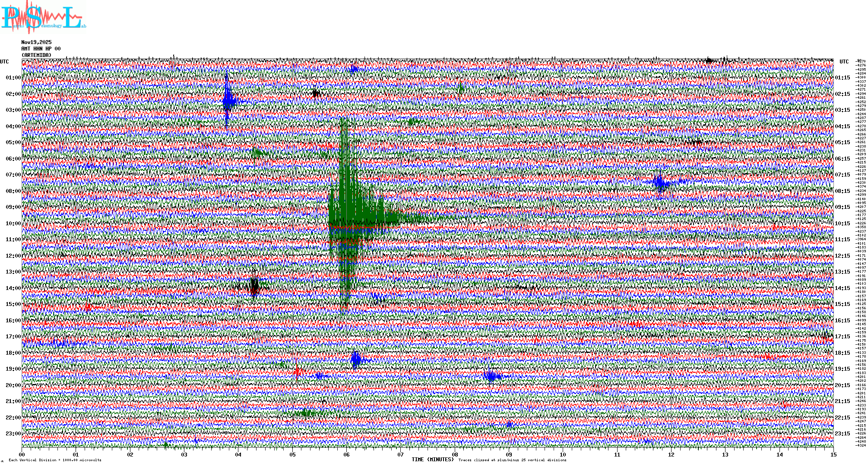868x466 pixels.
Task: Click the AMT HHN HP 00 station text
Action: (41, 49)
